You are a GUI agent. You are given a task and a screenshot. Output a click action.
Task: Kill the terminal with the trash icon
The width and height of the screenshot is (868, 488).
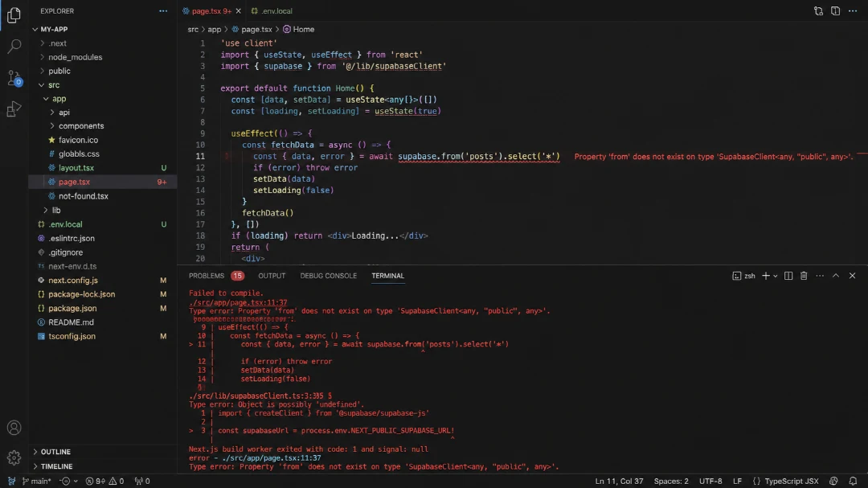pyautogui.click(x=804, y=276)
